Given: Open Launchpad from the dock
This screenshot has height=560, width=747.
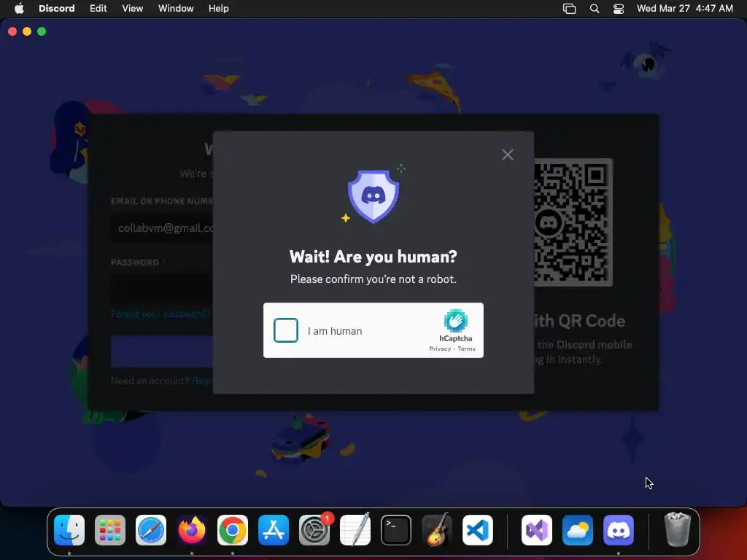Looking at the screenshot, I should click(110, 530).
